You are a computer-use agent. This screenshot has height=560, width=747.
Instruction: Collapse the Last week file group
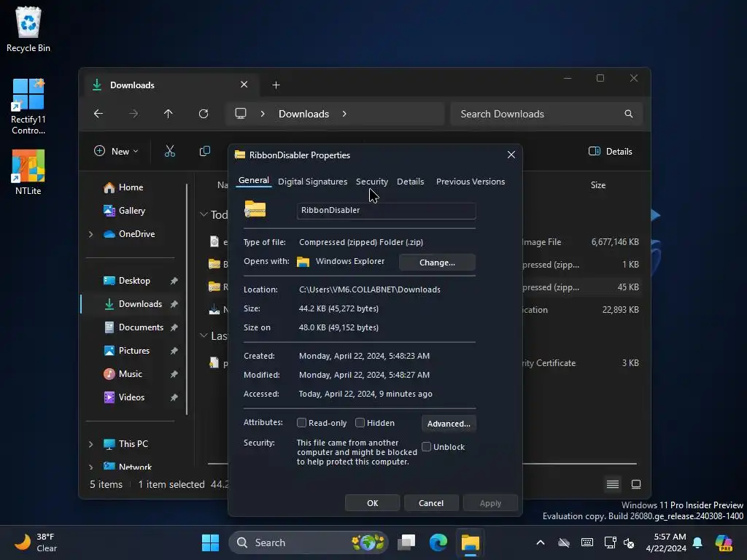click(x=204, y=335)
